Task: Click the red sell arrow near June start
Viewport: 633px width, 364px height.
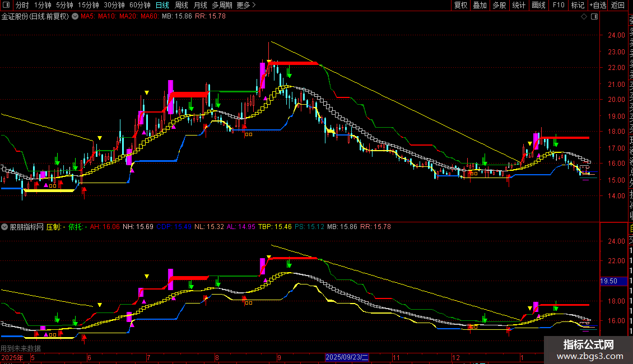Action: click(x=85, y=192)
